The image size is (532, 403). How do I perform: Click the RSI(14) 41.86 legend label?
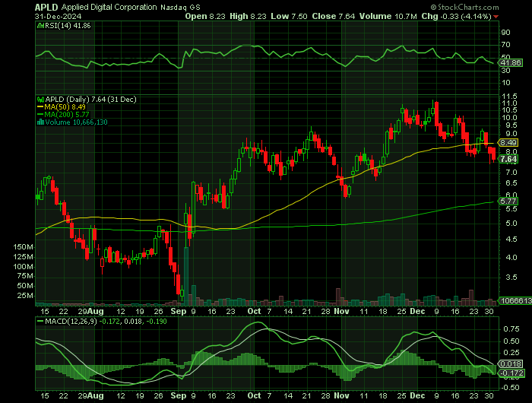[68, 25]
